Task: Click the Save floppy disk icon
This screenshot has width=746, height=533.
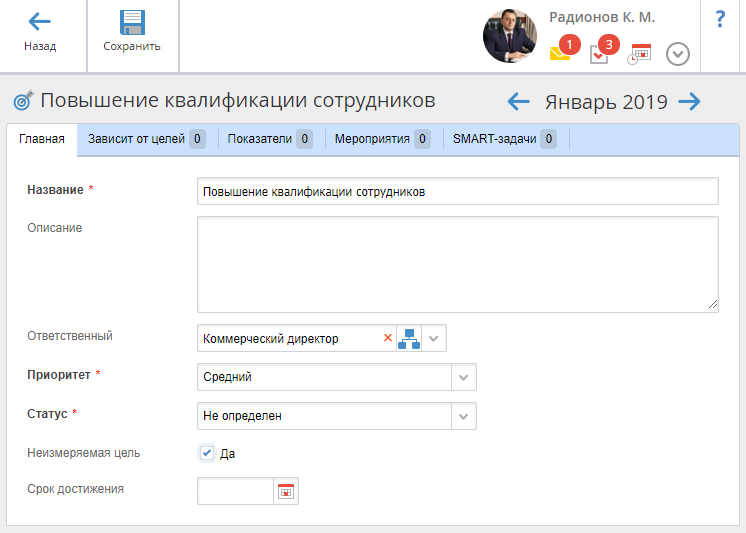Action: pyautogui.click(x=132, y=23)
